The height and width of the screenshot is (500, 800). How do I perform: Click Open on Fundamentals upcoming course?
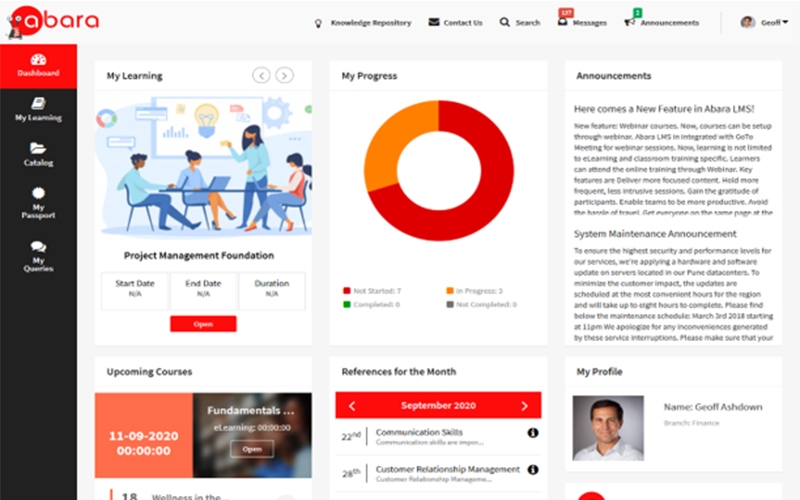252,449
